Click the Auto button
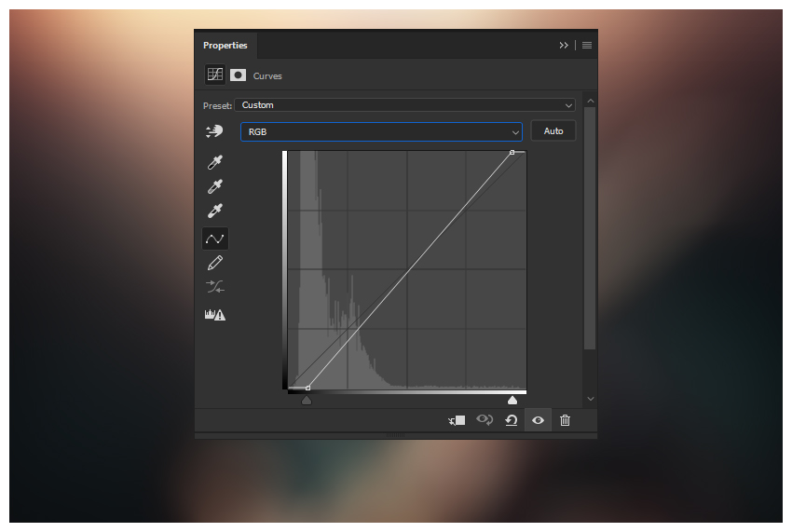 tap(553, 130)
